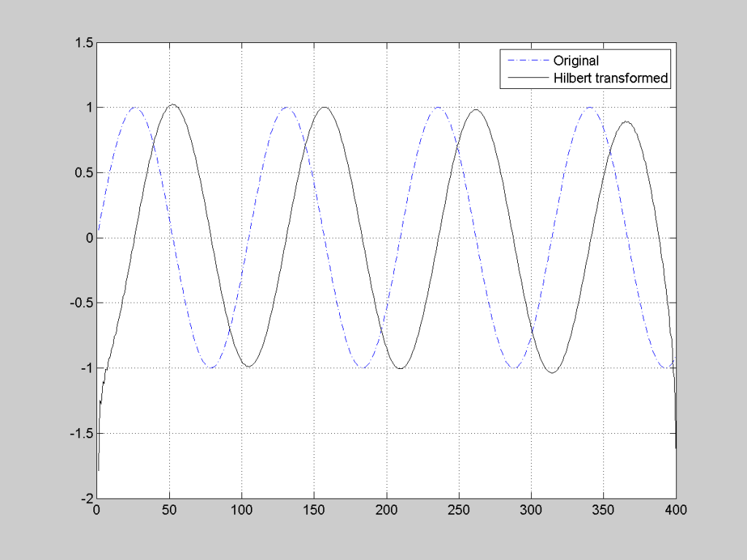Click the x-axis tick label 400
This screenshot has height=560, width=747.
pos(677,510)
